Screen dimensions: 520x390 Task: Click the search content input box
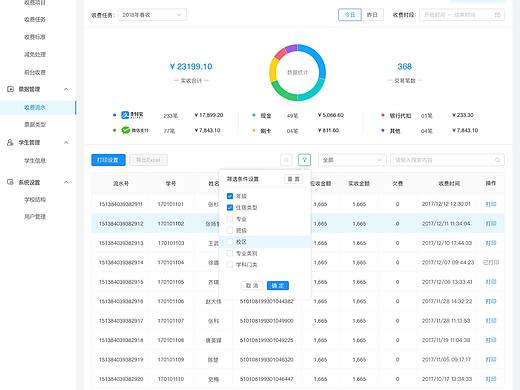[447, 160]
